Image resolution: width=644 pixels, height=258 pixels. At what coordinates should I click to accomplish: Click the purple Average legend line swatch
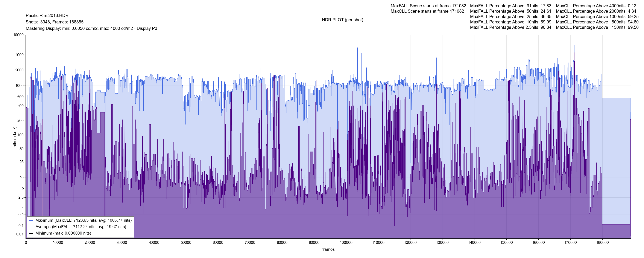31,227
